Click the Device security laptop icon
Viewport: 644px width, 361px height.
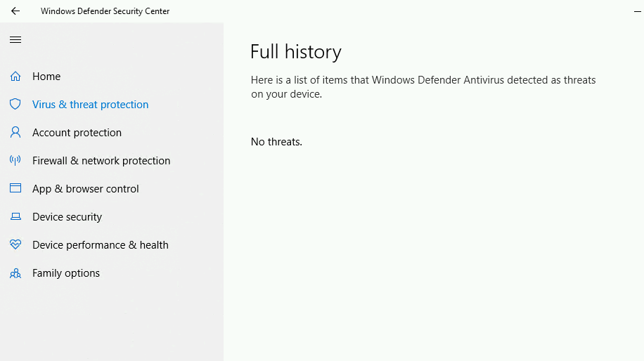tap(15, 217)
